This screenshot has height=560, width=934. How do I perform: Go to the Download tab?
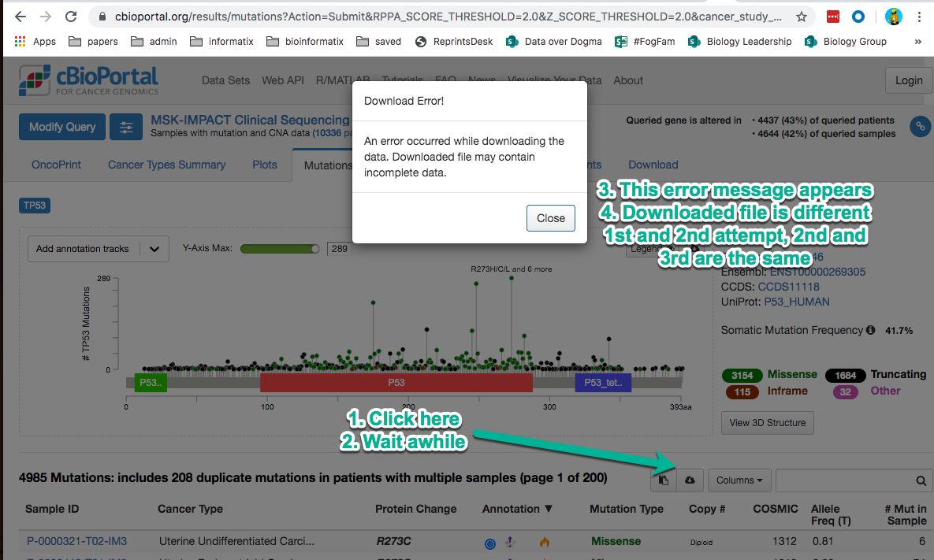tap(653, 165)
